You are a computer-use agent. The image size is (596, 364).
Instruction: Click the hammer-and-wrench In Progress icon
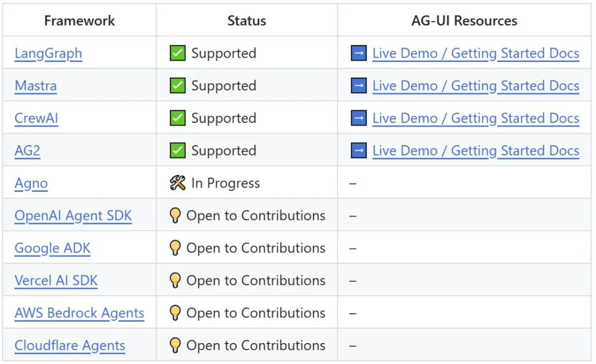tap(178, 183)
